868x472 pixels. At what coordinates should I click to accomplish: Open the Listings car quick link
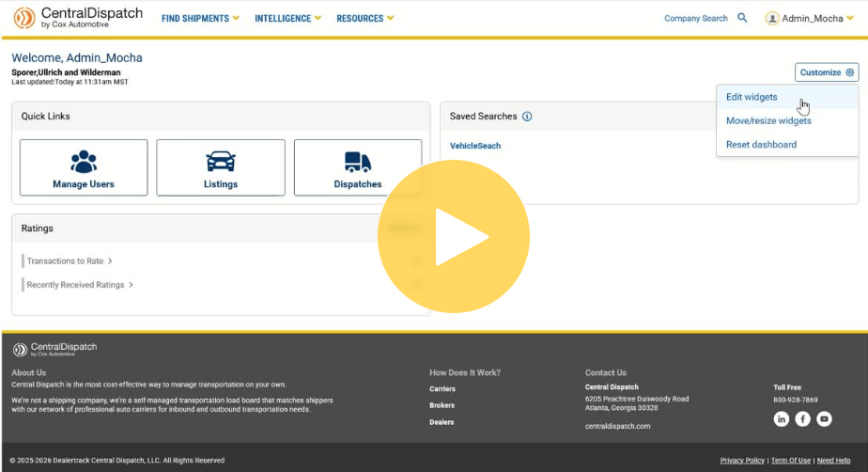tap(221, 167)
